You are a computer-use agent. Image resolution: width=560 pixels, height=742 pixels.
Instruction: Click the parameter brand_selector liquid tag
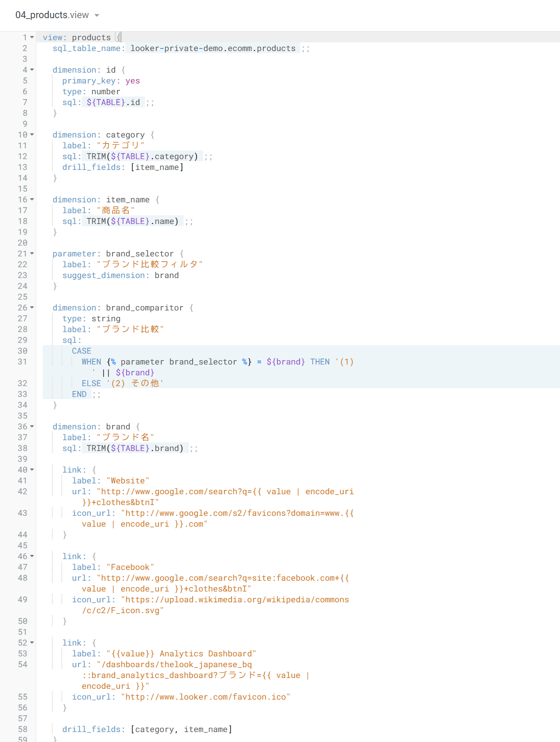click(179, 362)
